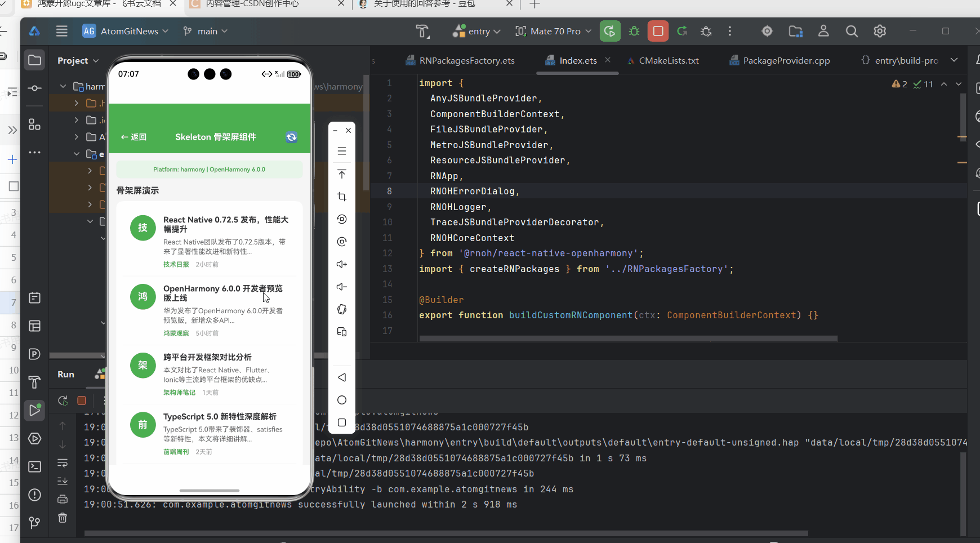Open IDE settings gear
This screenshot has height=543, width=980.
point(880,31)
